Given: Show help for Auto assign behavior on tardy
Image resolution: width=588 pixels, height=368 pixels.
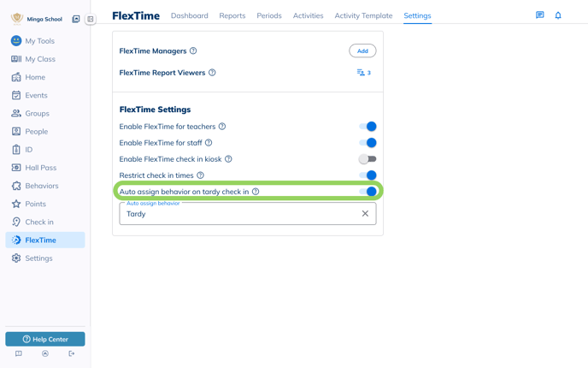Looking at the screenshot, I should (256, 192).
